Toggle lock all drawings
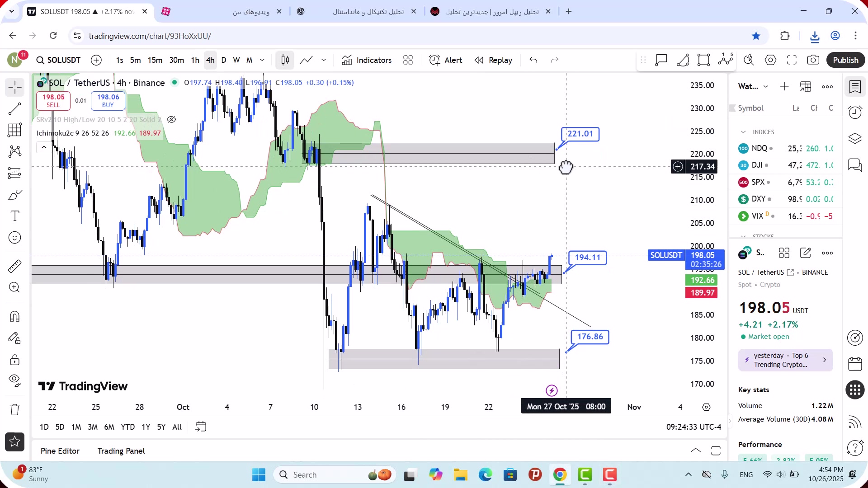 (14, 360)
